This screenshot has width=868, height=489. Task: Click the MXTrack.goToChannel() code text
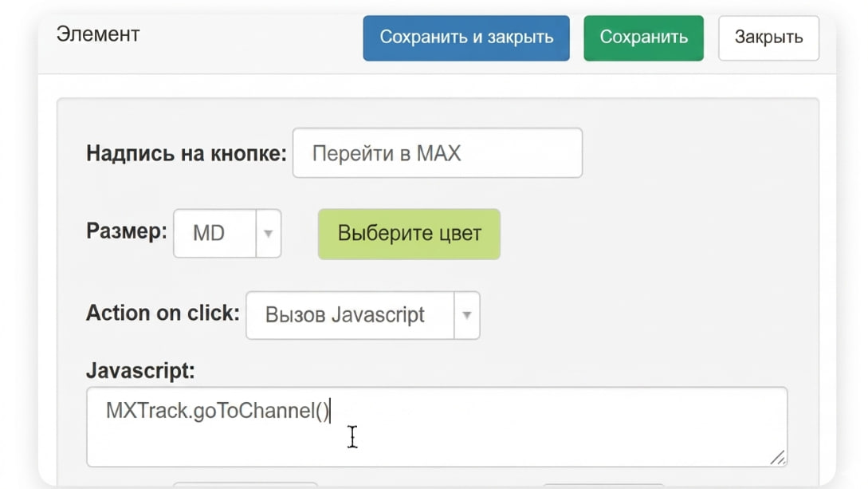[218, 411]
